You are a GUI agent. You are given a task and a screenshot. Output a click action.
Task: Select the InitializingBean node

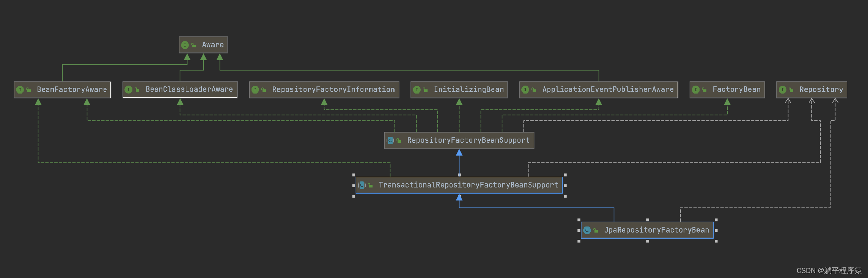[459, 90]
